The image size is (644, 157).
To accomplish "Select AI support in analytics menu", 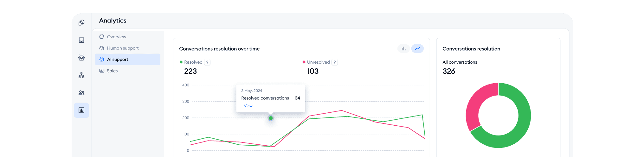I will pos(128,60).
